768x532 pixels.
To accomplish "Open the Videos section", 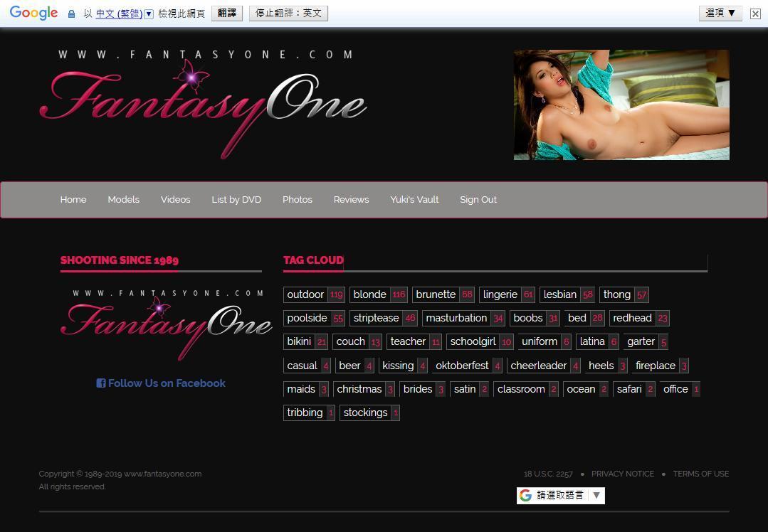I will [175, 200].
